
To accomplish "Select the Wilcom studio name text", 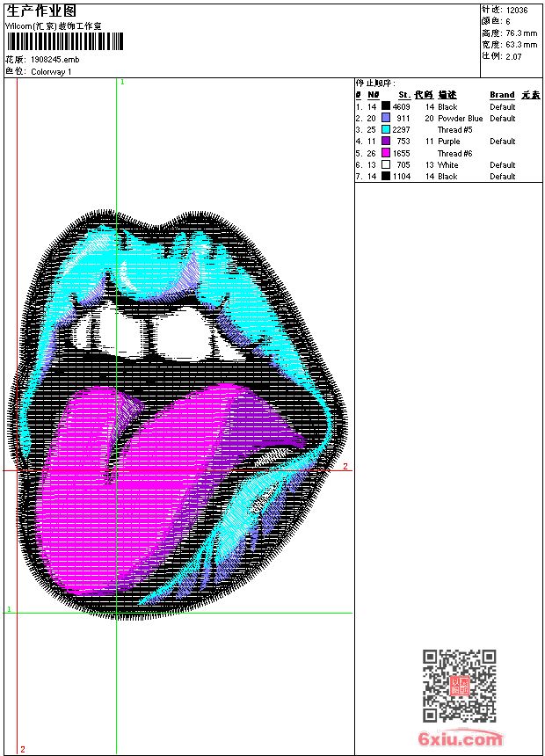I will click(54, 26).
